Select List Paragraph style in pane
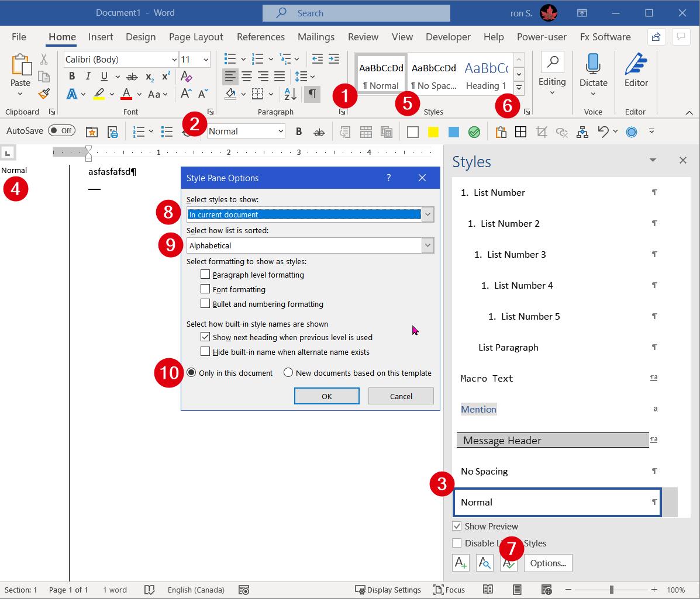This screenshot has height=599, width=700. point(557,348)
